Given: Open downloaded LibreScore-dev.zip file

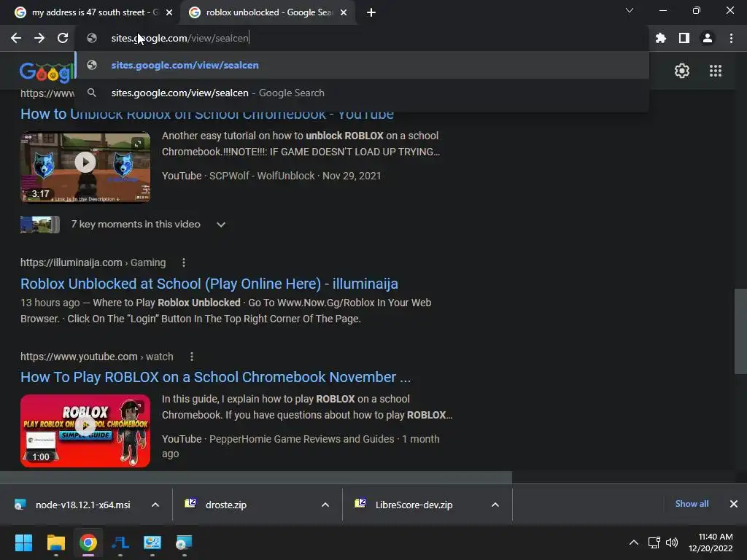Looking at the screenshot, I should [403, 505].
